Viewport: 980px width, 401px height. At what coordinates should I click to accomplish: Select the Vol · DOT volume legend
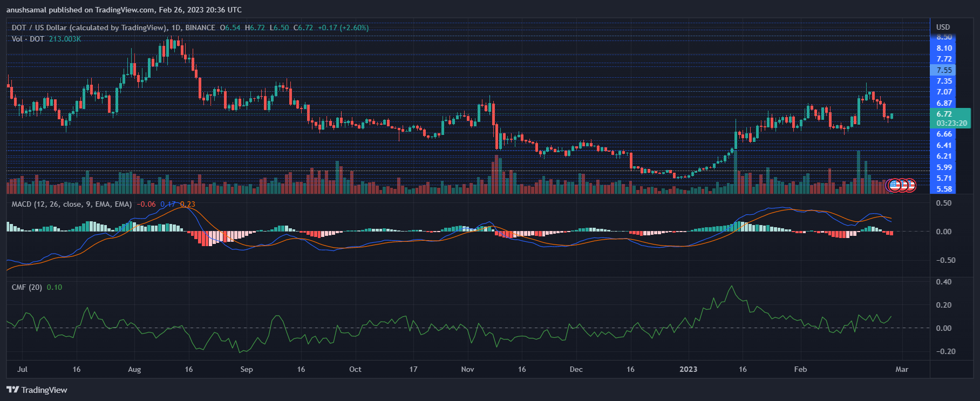tap(28, 39)
